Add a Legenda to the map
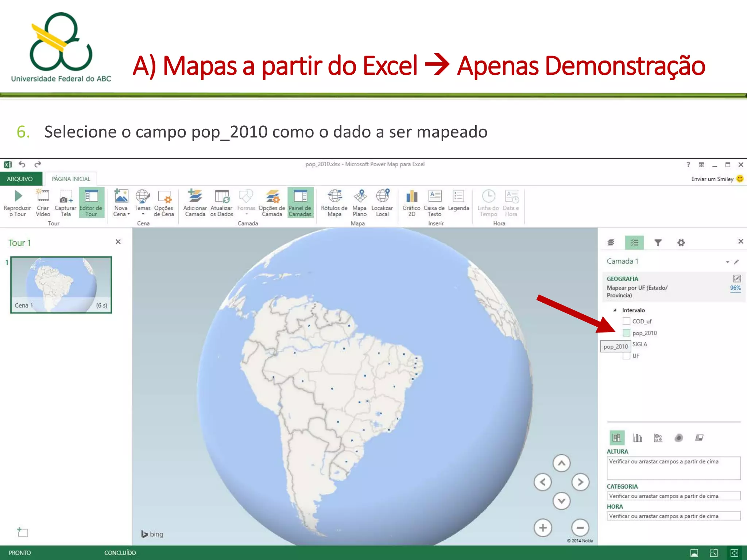The width and height of the screenshot is (747, 560). click(x=458, y=201)
